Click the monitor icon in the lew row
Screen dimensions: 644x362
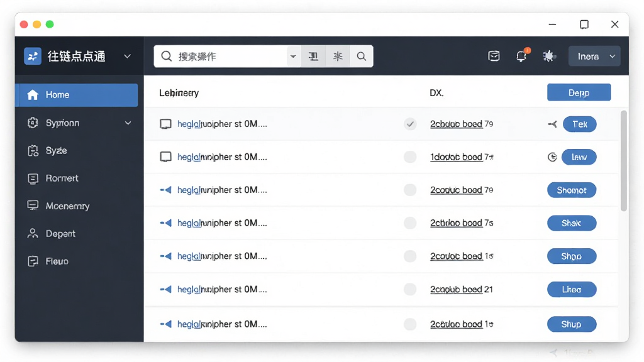pyautogui.click(x=165, y=156)
